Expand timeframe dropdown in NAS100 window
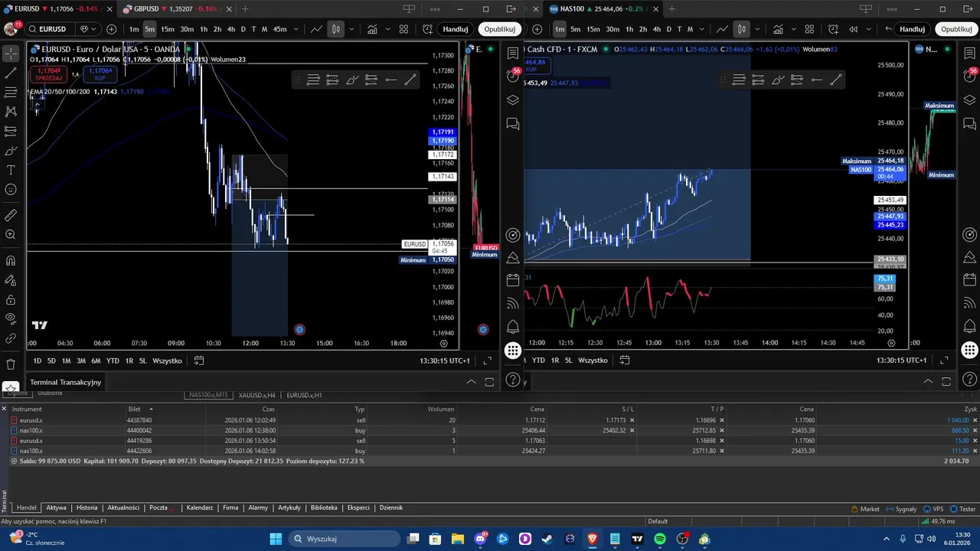The image size is (980, 551). [703, 29]
